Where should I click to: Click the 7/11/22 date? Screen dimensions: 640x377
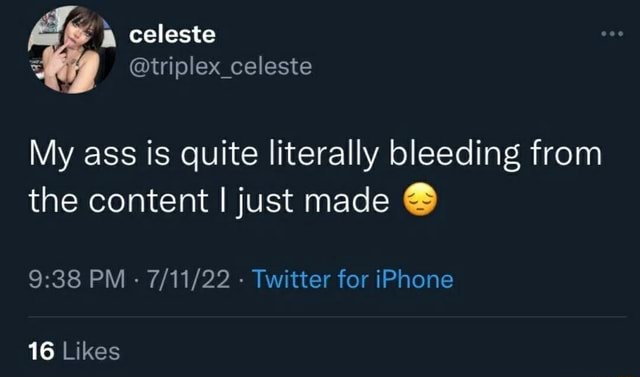(x=189, y=280)
